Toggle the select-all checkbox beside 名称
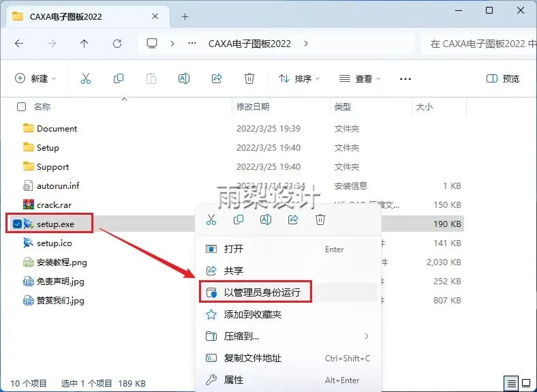Image resolution: width=537 pixels, height=392 pixels. click(x=21, y=106)
